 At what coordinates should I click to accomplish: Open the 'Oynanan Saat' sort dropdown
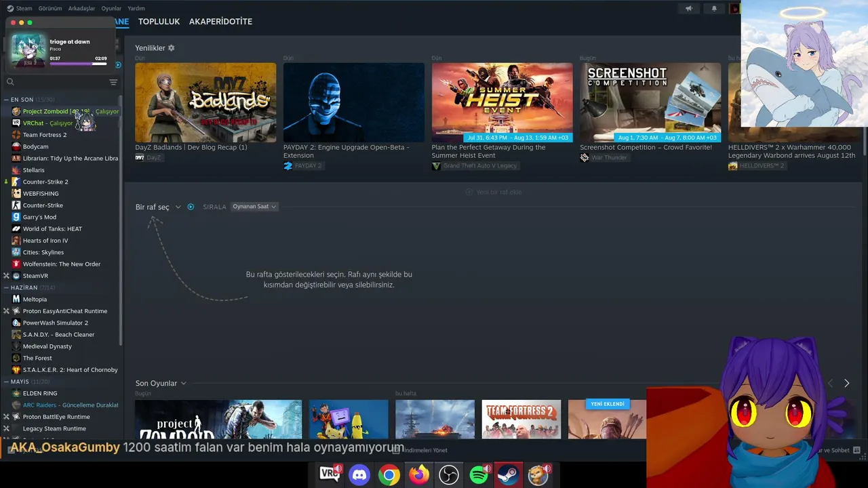[x=254, y=207]
